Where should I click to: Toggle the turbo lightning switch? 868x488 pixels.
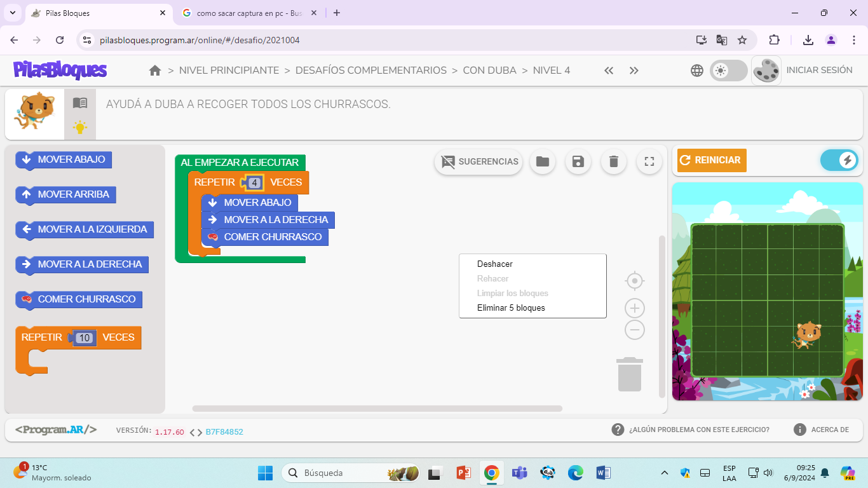point(839,160)
